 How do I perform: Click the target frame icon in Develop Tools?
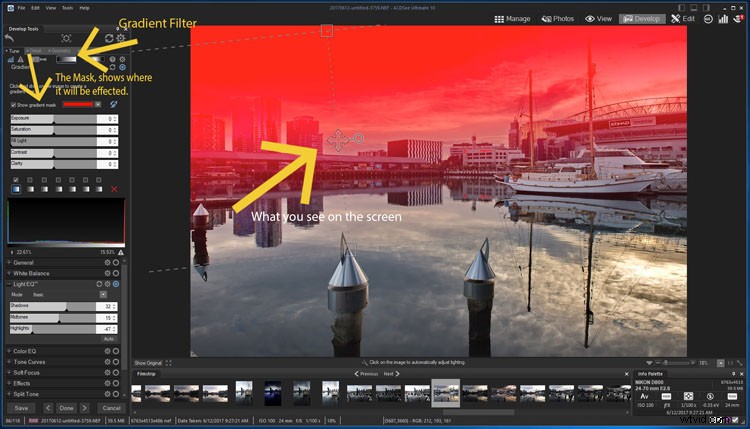pos(66,38)
